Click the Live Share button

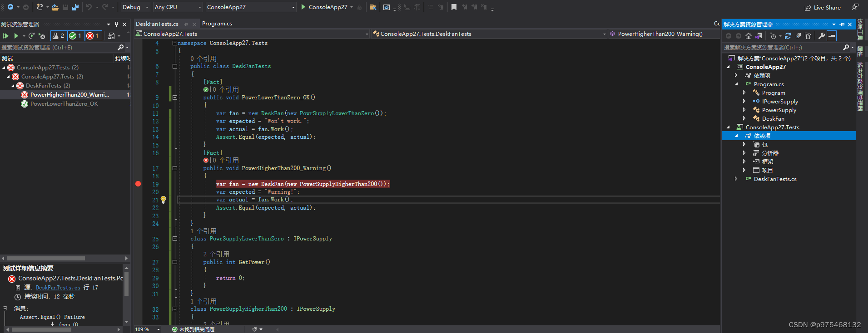823,8
